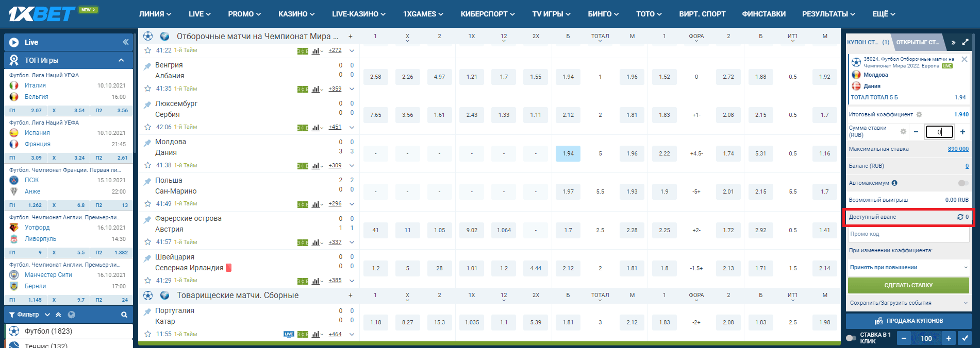The width and height of the screenshot is (980, 348).
Task: Show Автомаксимум info tooltip
Action: pyautogui.click(x=894, y=183)
